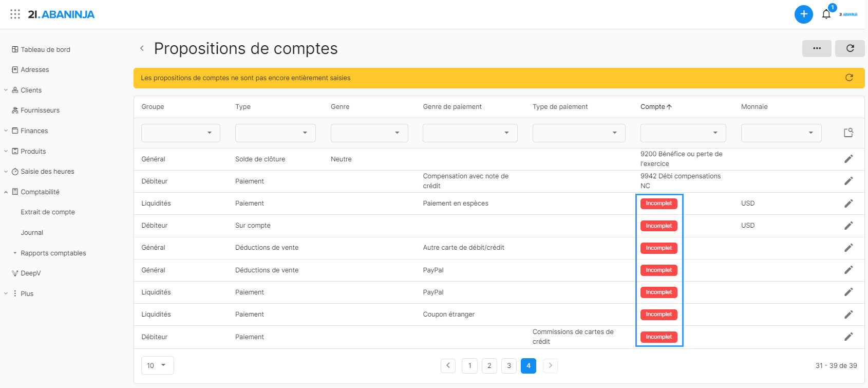Edit the Coupon étranger row
This screenshot has width=868, height=388.
click(x=848, y=315)
